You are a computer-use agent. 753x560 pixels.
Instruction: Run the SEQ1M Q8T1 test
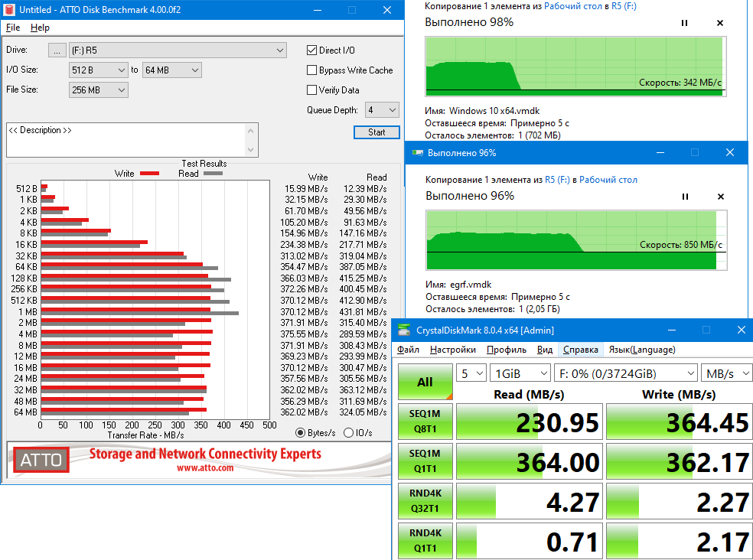click(x=425, y=422)
